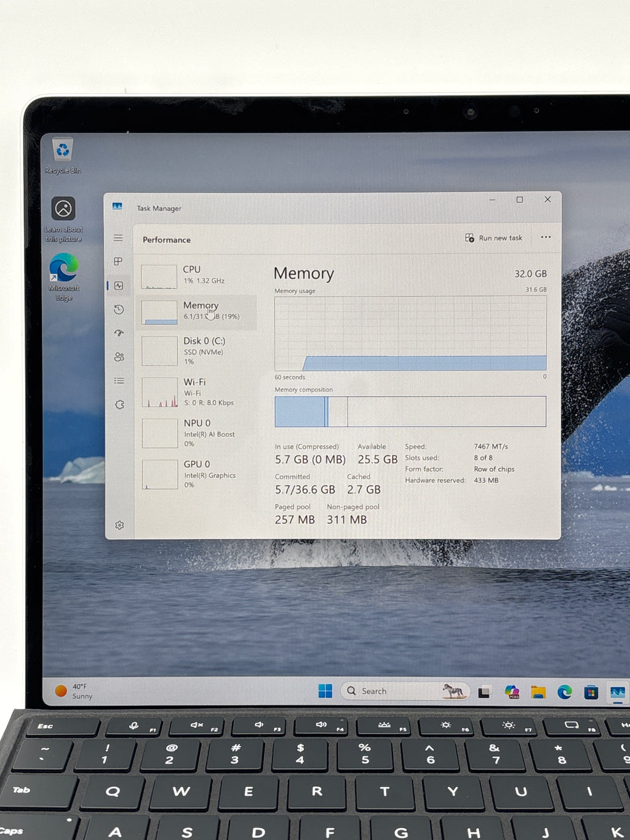Viewport: 630px width, 840px height.
Task: Open Task Manager settings gear
Action: coord(119,525)
